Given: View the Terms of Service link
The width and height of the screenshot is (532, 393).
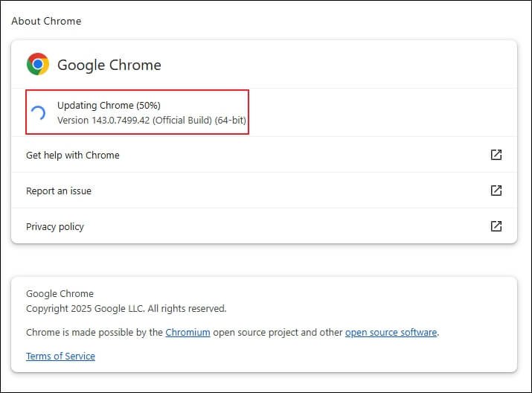Looking at the screenshot, I should [x=60, y=356].
